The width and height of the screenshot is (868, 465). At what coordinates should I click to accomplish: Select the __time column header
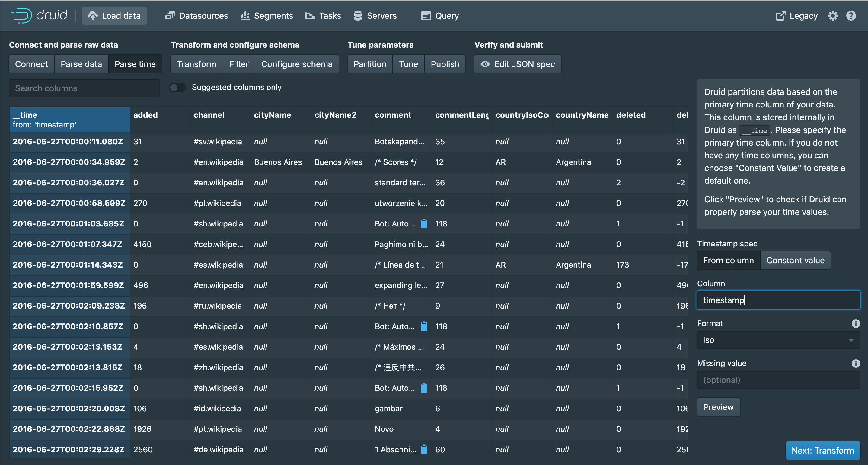point(70,119)
